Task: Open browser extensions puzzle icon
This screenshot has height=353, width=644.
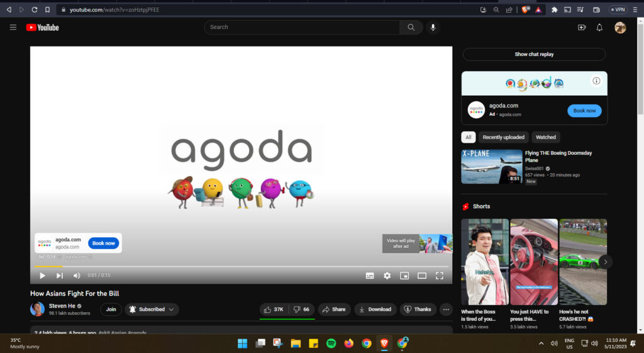Action: pyautogui.click(x=555, y=9)
